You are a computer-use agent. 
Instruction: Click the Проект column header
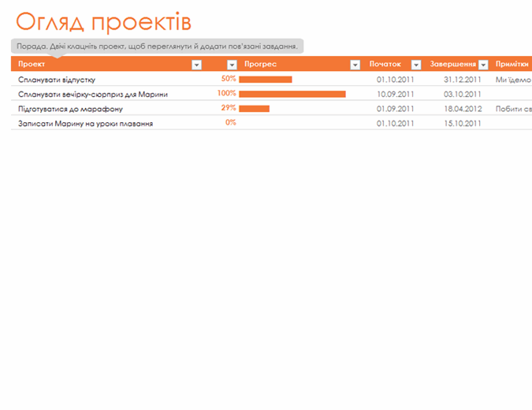point(32,64)
